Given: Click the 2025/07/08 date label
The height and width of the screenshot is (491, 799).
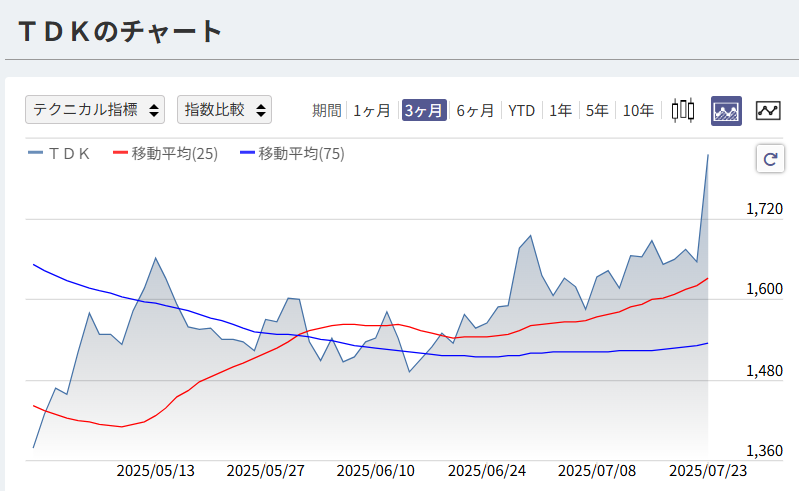Looking at the screenshot, I should [x=597, y=471].
